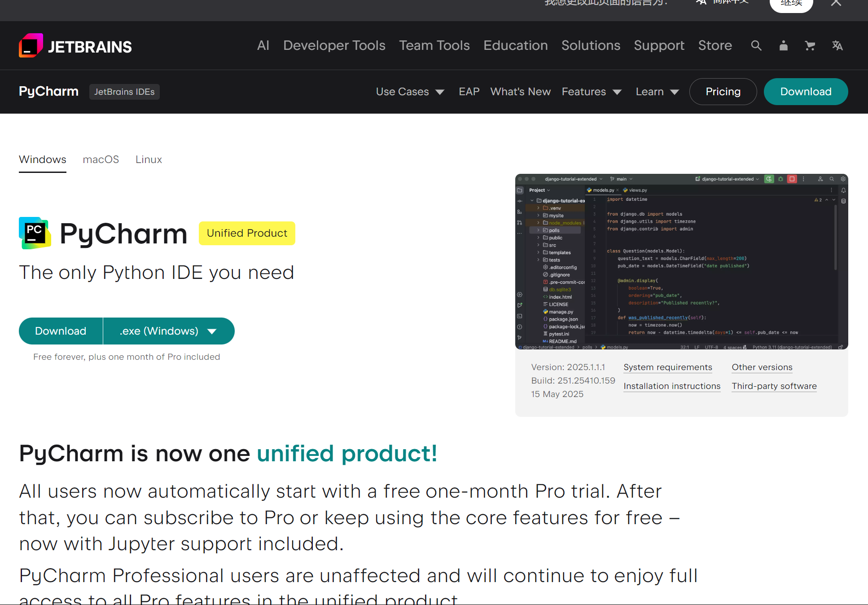Open the Other versions link
The image size is (868, 605).
pyautogui.click(x=762, y=367)
